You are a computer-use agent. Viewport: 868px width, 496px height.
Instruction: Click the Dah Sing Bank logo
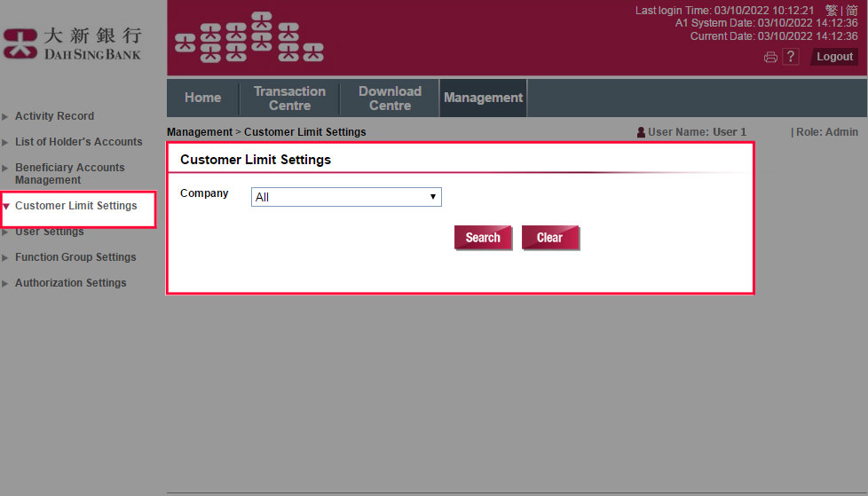pos(73,44)
